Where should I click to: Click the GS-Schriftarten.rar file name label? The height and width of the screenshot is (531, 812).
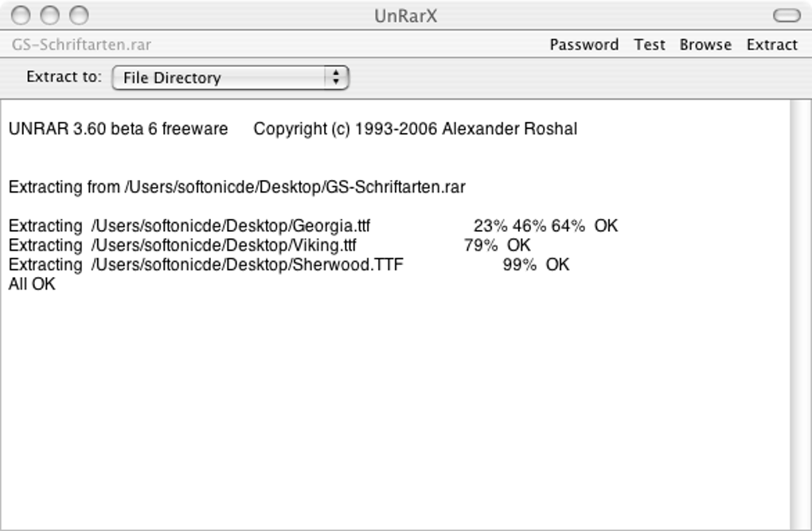click(81, 45)
